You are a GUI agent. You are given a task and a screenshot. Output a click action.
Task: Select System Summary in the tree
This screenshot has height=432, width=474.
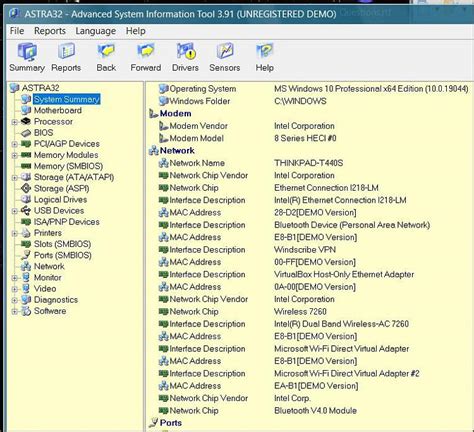coord(66,99)
